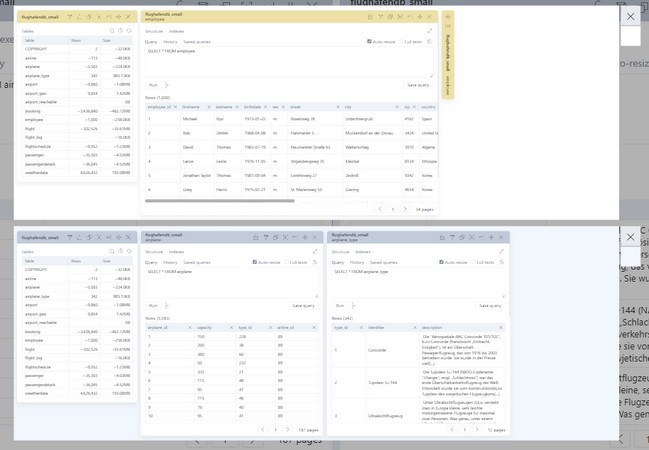Go to next page in employee results pagination

coord(406,209)
